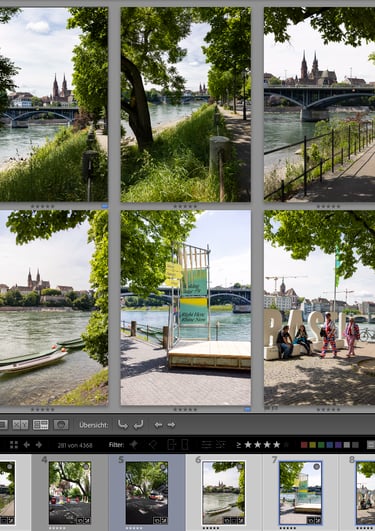The width and height of the screenshot is (375, 531).
Task: Select the survey view mode icon
Action: pos(41,424)
